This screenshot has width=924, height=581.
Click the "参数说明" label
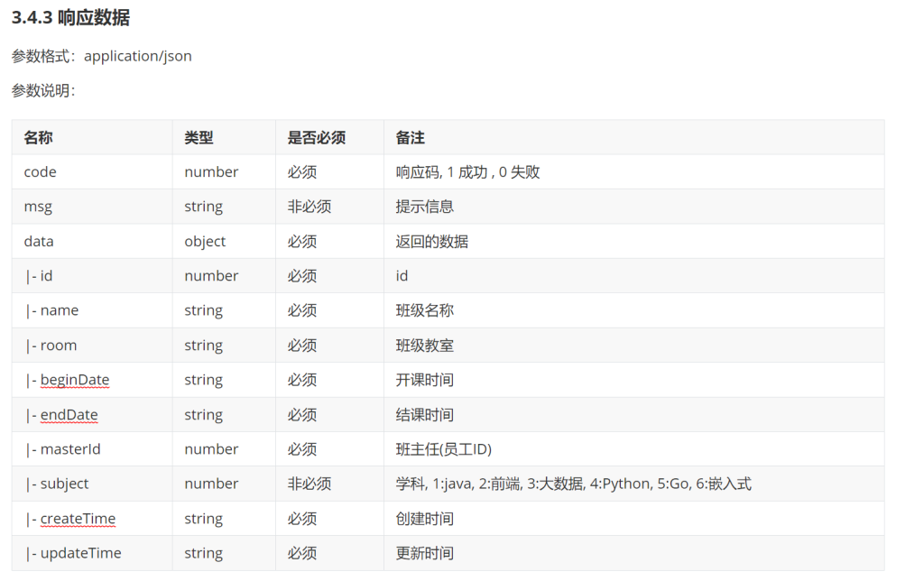(42, 90)
